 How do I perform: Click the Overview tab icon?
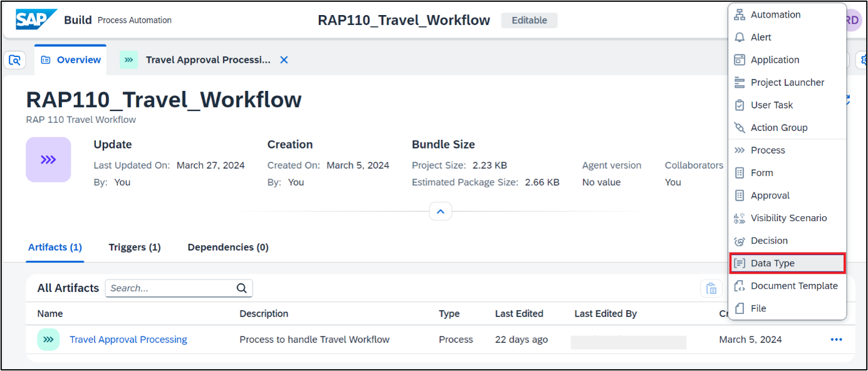tap(45, 60)
